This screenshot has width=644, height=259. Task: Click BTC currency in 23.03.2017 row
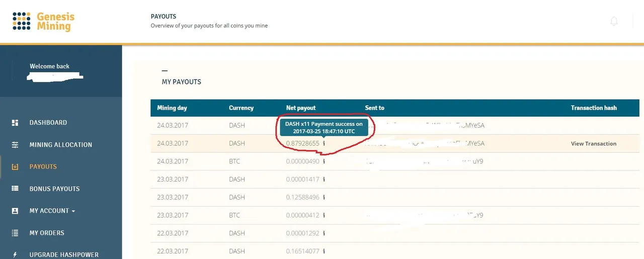click(x=234, y=215)
